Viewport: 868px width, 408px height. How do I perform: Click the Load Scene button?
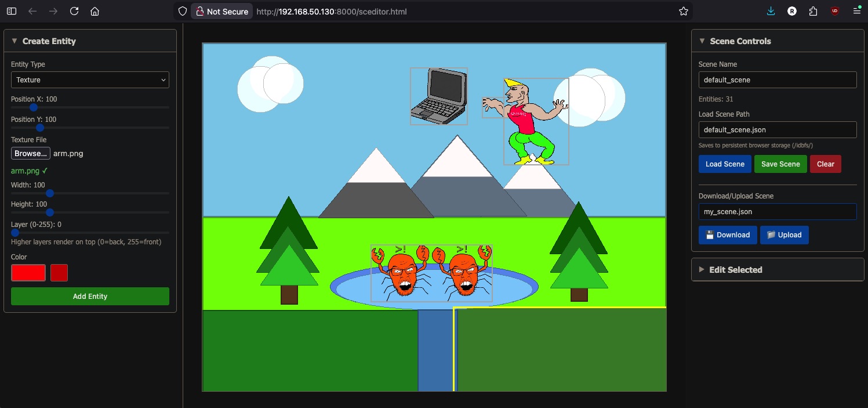725,164
